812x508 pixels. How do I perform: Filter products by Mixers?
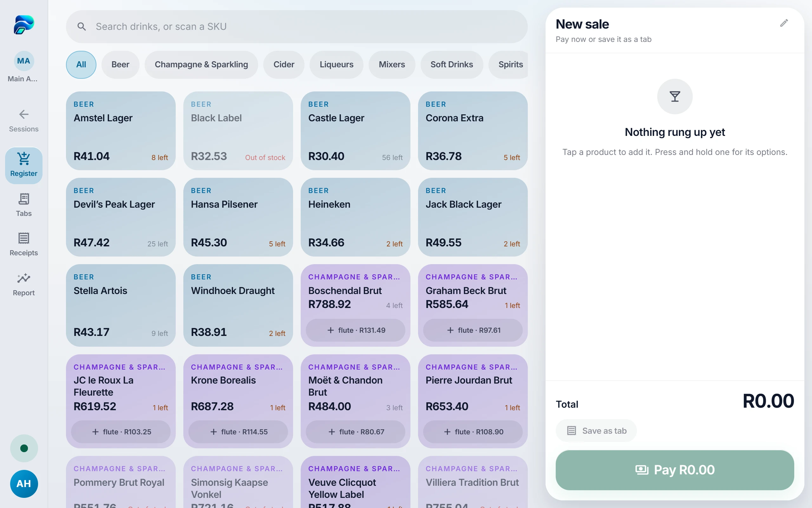[x=392, y=64]
